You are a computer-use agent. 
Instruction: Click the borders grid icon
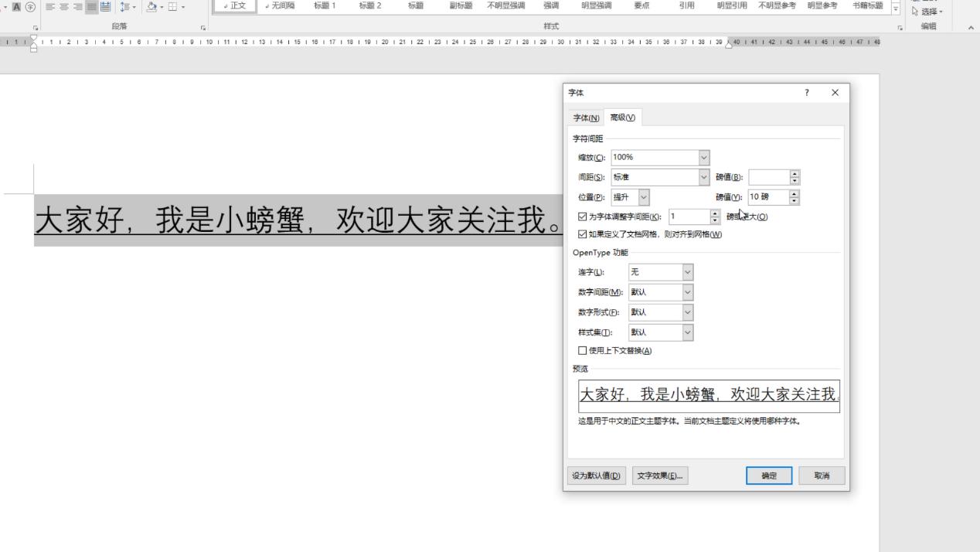click(172, 8)
